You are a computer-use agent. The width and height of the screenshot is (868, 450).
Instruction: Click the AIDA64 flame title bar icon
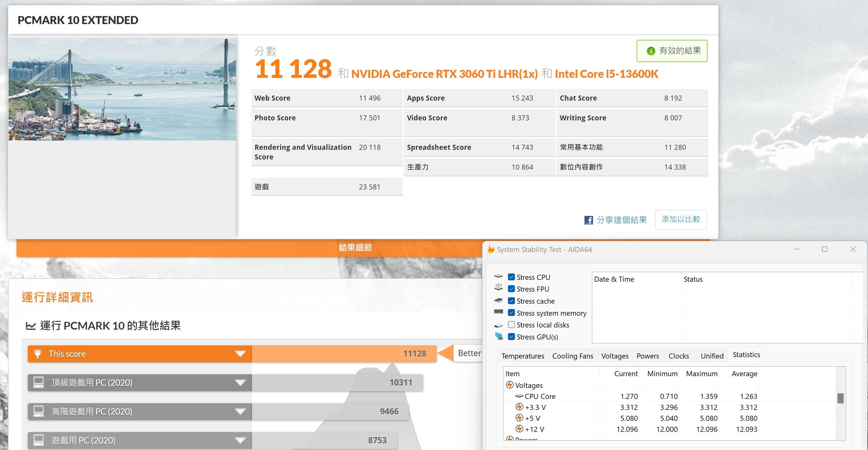(x=491, y=249)
